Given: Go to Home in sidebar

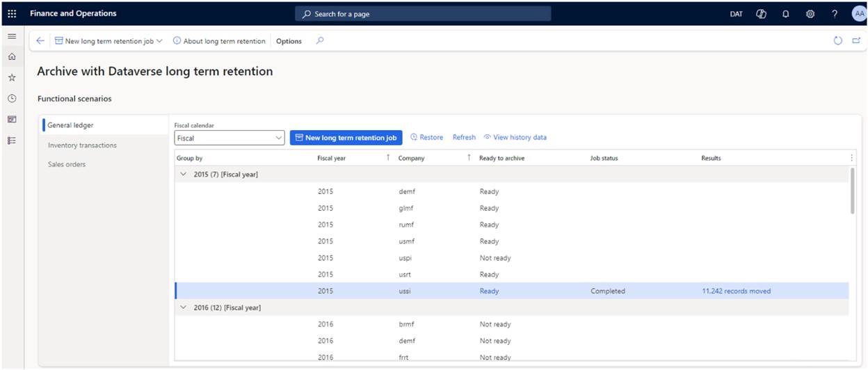Looking at the screenshot, I should pyautogui.click(x=12, y=57).
